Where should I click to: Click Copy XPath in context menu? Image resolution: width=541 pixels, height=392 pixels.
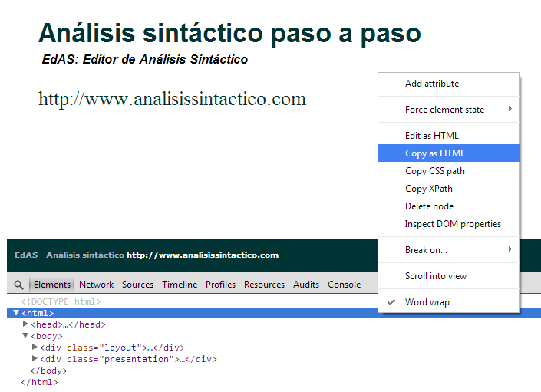[429, 189]
